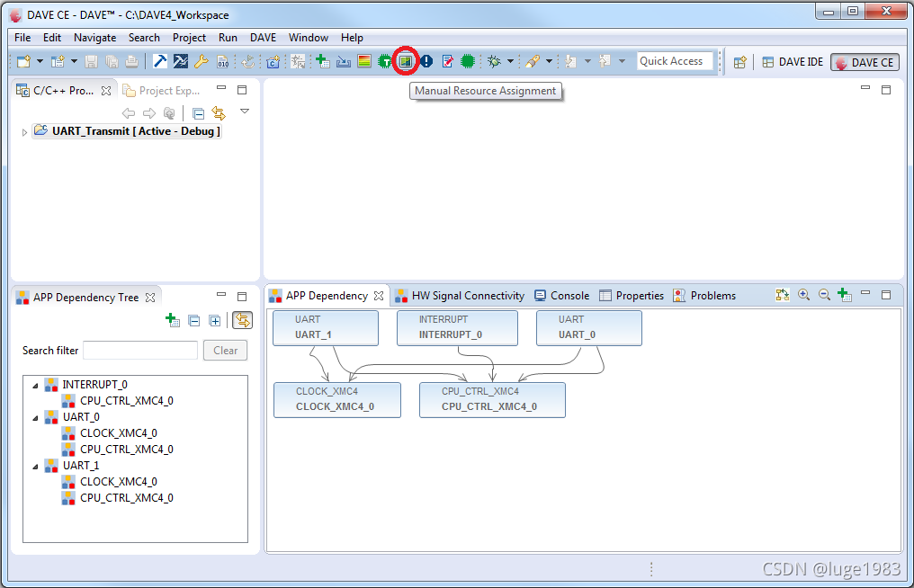Open the C/C++ Projects view menu arrow
The image size is (914, 588).
245,111
